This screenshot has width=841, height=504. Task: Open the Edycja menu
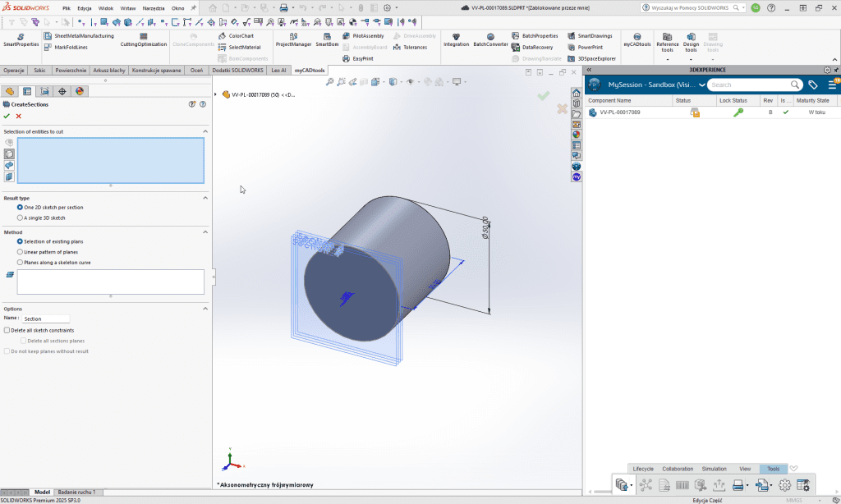pyautogui.click(x=85, y=8)
